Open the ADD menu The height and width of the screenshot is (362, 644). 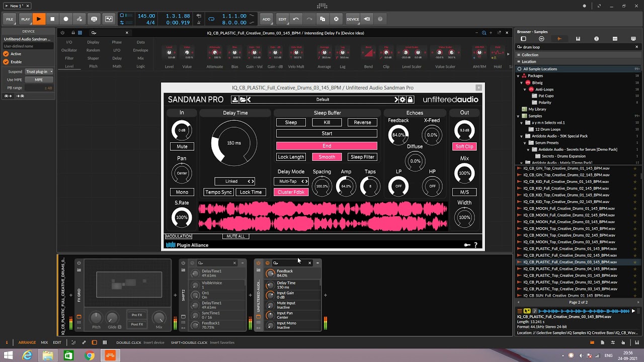click(x=266, y=19)
